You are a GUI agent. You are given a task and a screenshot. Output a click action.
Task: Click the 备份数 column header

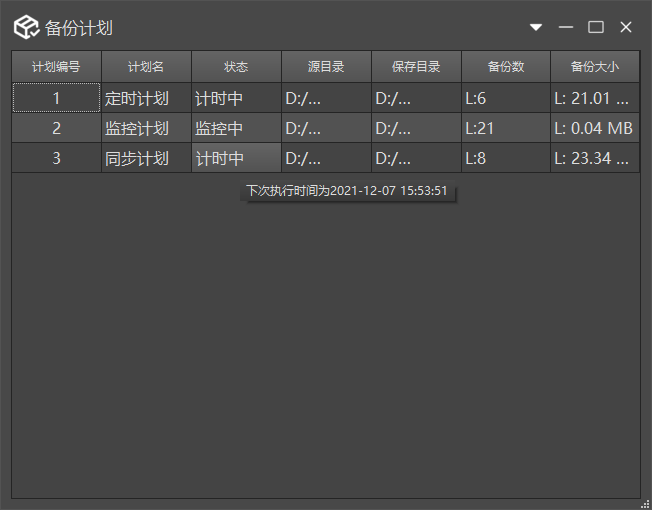tap(506, 67)
